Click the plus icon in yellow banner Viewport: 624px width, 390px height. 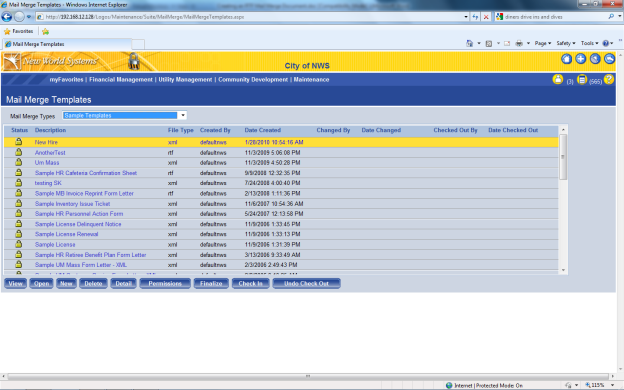click(581, 59)
